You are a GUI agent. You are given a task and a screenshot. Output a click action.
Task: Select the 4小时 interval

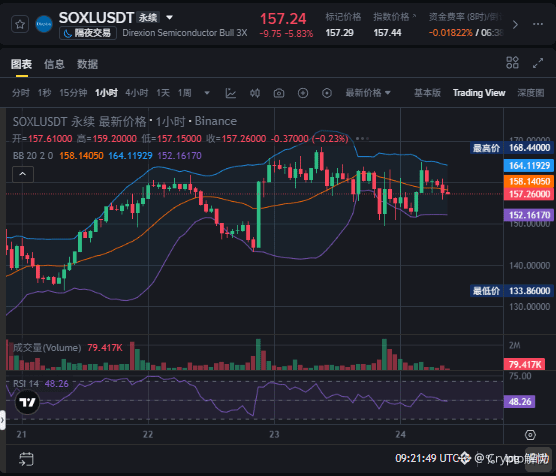[x=137, y=93]
